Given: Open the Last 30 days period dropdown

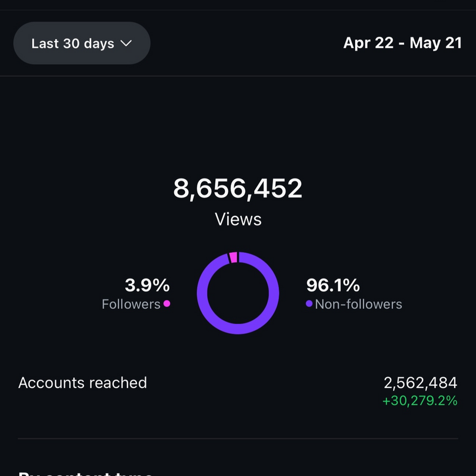Looking at the screenshot, I should pos(82,43).
